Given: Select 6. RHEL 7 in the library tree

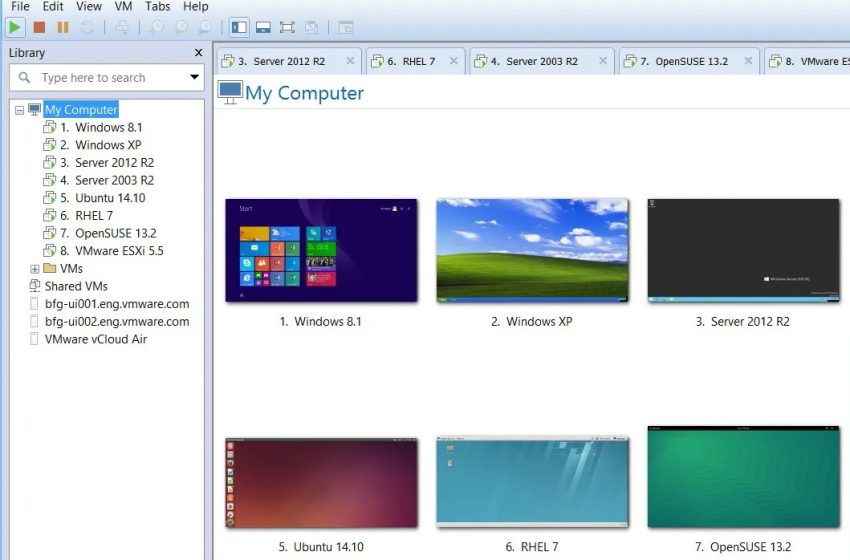Looking at the screenshot, I should coord(87,216).
